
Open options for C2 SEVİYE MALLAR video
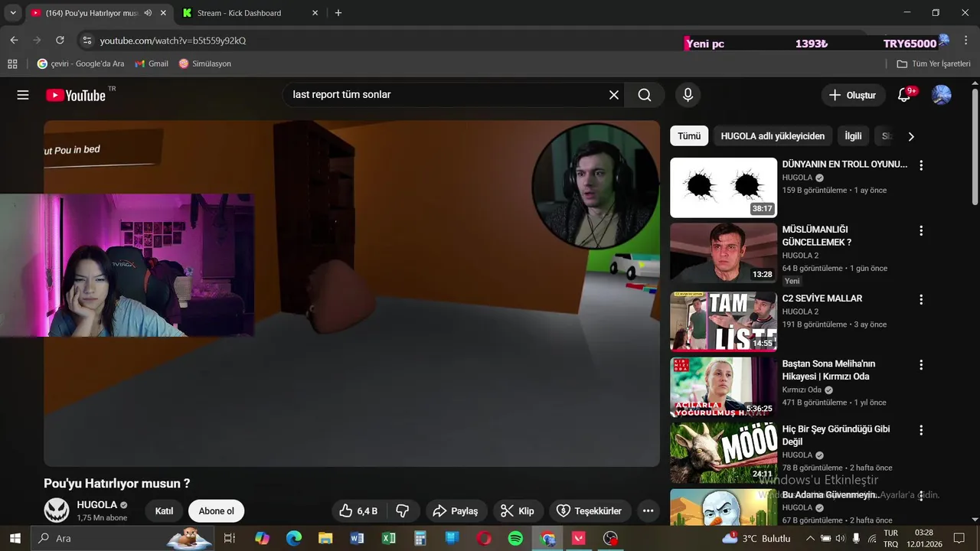pyautogui.click(x=921, y=299)
